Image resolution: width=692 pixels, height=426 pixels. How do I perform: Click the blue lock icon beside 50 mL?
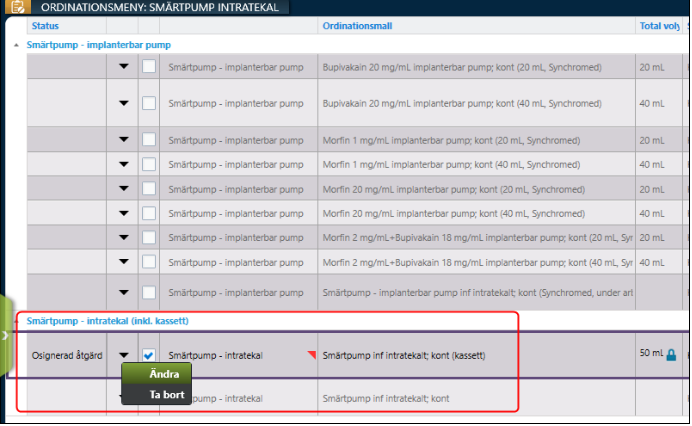(672, 355)
